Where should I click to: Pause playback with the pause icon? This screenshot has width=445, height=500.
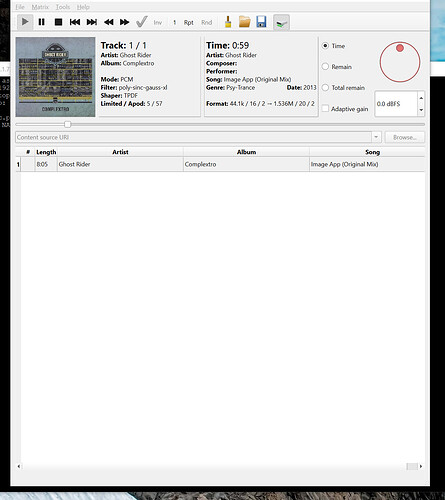pyautogui.click(x=42, y=22)
